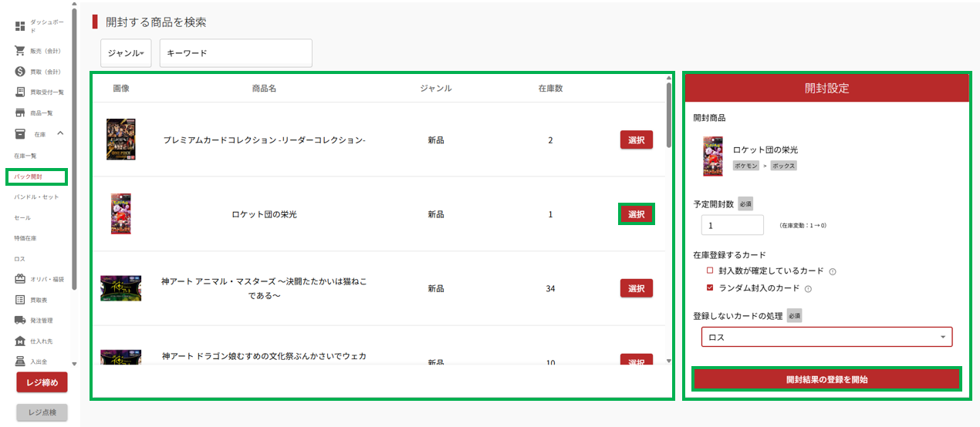Image resolution: width=980 pixels, height=427 pixels.
Task: Open the ダッシュボード dashboard icon
Action: click(20, 26)
